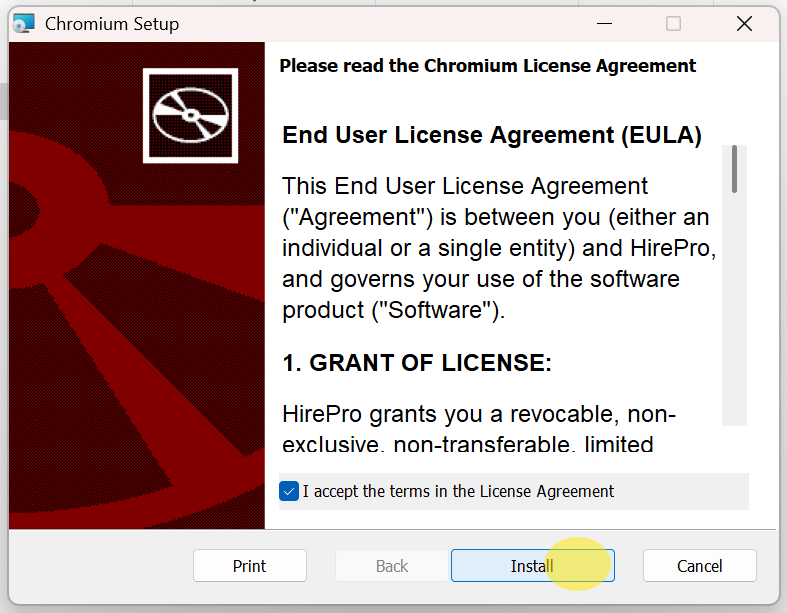Click the Install button
This screenshot has height=613, width=787.
[532, 566]
